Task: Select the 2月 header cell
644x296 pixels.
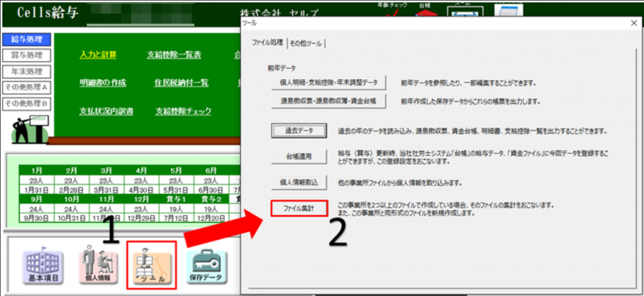Action: (x=71, y=170)
